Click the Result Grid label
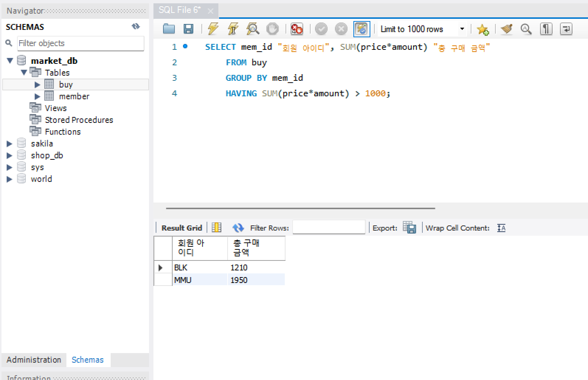 [x=182, y=228]
